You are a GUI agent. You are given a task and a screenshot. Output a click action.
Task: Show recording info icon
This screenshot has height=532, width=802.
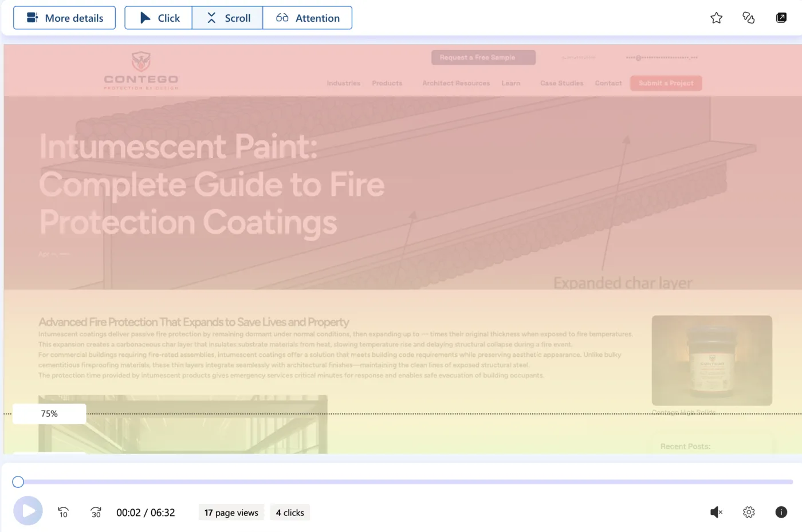click(x=781, y=512)
